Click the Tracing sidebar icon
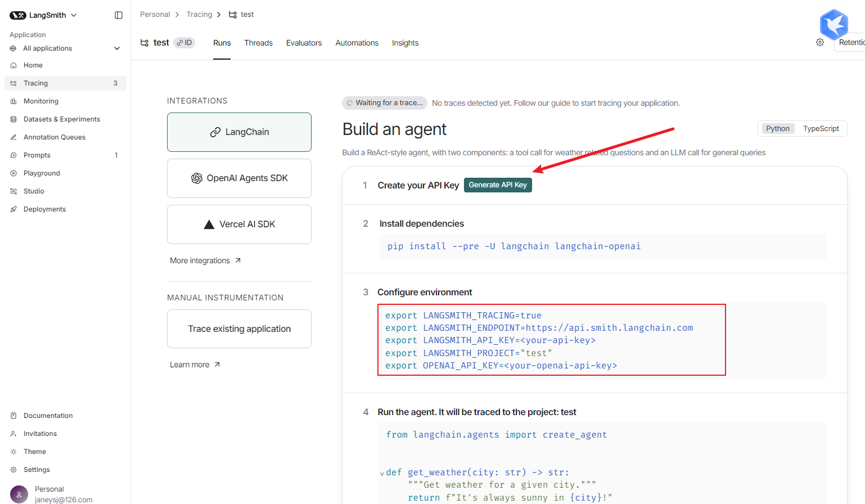 pos(13,83)
